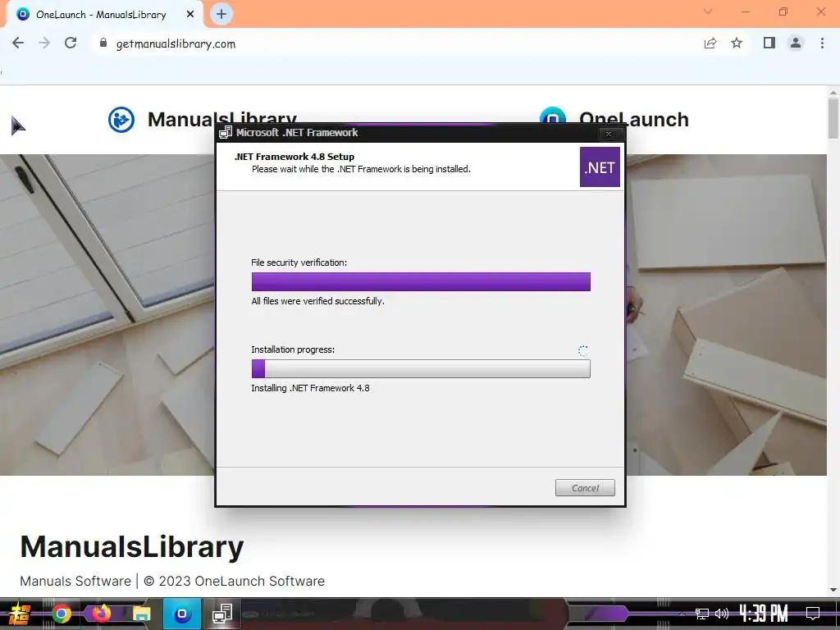Switch to OneLaunch taskbar button
This screenshot has height=630, width=840.
coord(182,614)
